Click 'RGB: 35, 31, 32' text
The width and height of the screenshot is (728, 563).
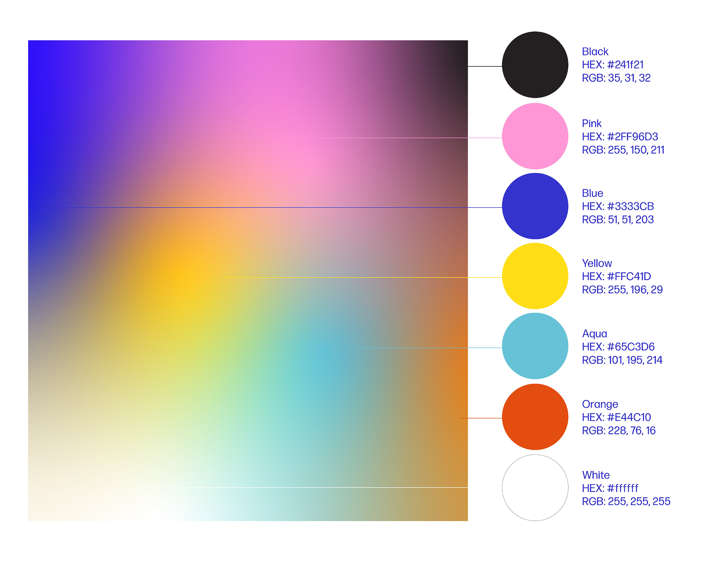pos(616,78)
